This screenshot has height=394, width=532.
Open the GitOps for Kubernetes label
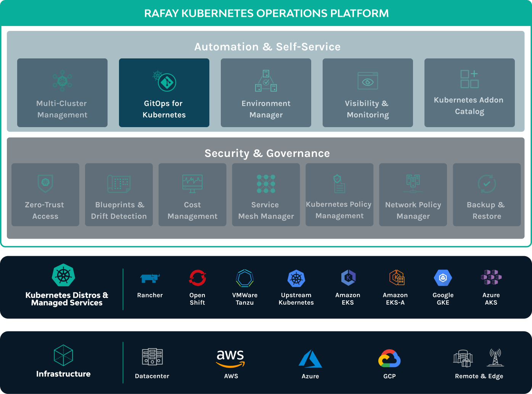(164, 109)
